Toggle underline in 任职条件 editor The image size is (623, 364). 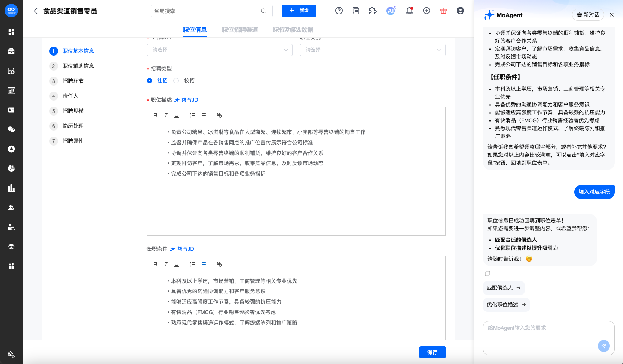[x=176, y=264]
